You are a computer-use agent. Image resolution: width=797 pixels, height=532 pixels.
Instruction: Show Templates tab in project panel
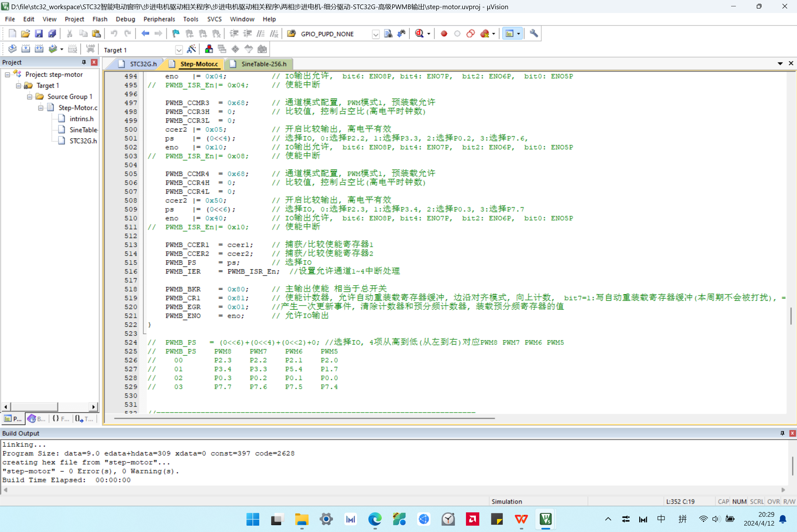(x=84, y=419)
